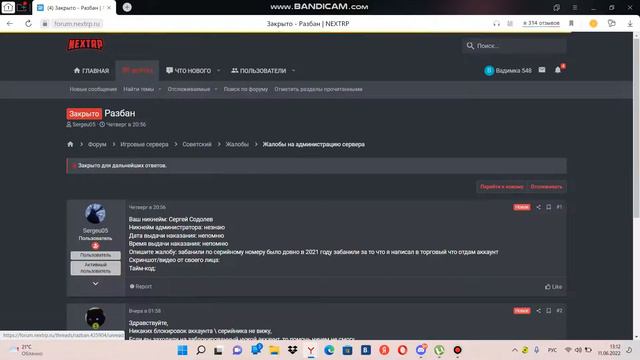Open the ГЛАВНАЯ menu item
Screen dimensions: 640x360
click(91, 71)
